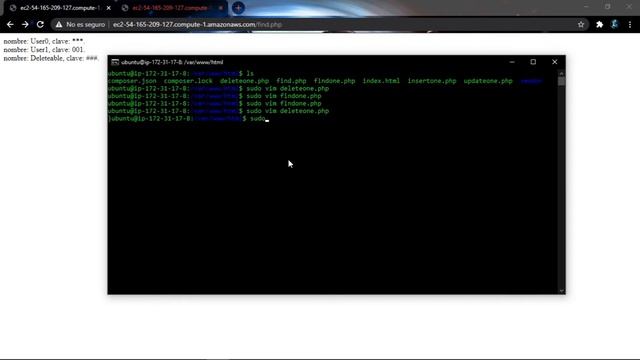Open the Extensions puzzle icon
The image size is (640, 360).
pyautogui.click(x=599, y=24)
